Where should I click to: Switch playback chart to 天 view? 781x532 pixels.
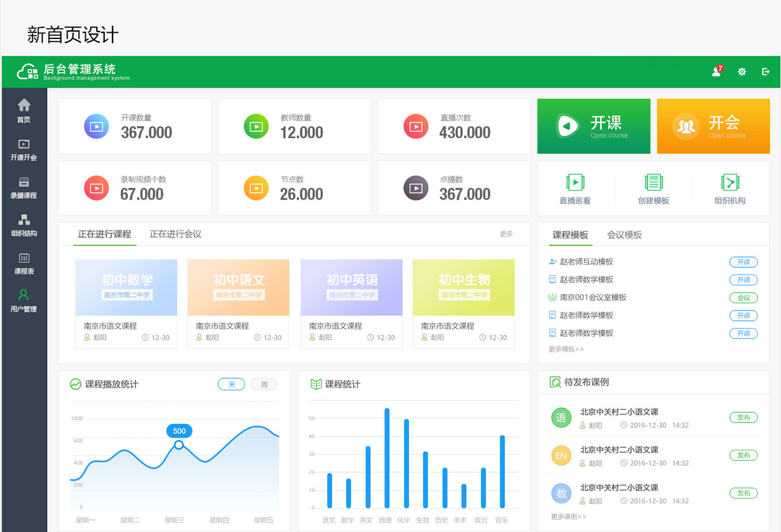coord(231,384)
